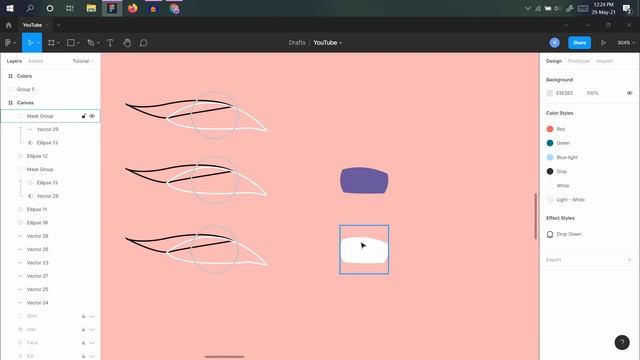The width and height of the screenshot is (640, 360).
Task: Open Firefox from taskbar
Action: coord(133,8)
